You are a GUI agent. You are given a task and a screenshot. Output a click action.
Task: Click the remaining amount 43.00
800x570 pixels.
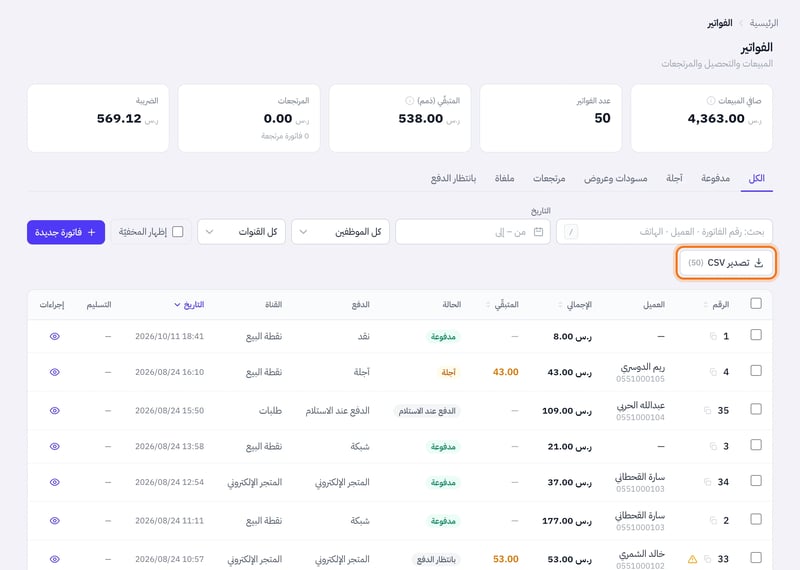tap(506, 372)
